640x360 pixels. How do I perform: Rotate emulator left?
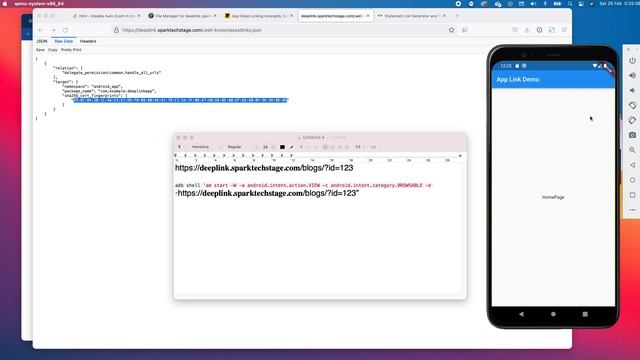632,105
